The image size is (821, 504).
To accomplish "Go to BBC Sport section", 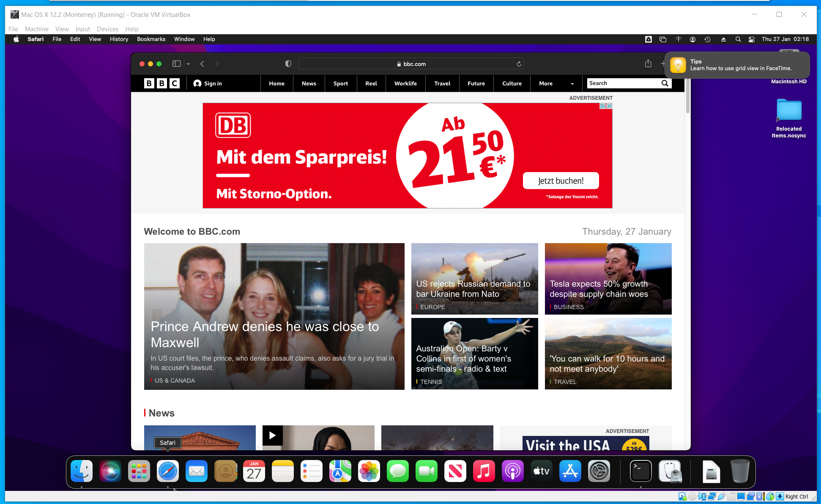I will coord(341,83).
